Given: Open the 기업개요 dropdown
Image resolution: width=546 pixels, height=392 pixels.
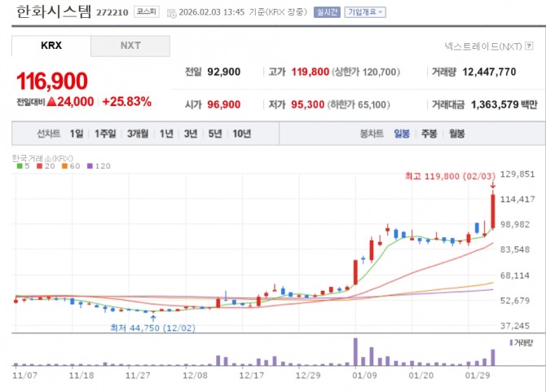Looking at the screenshot, I should (365, 12).
